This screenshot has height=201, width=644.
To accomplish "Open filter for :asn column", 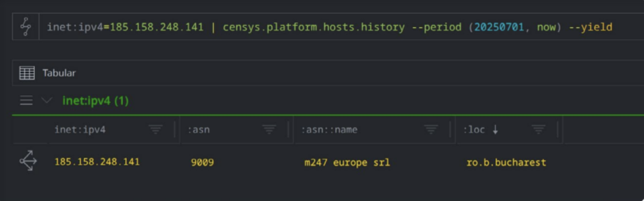I will [269, 130].
